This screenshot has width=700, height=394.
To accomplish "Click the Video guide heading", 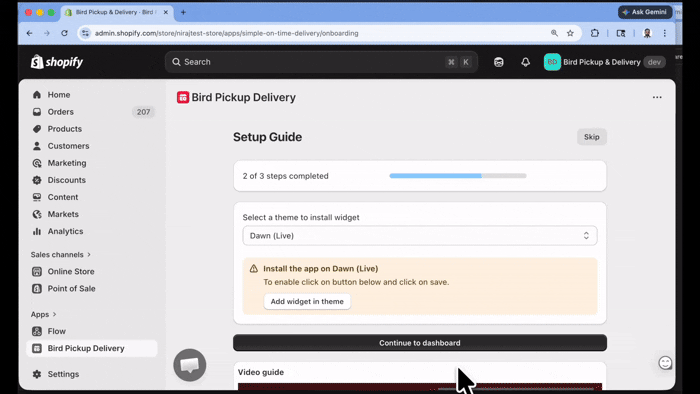I will [x=261, y=372].
